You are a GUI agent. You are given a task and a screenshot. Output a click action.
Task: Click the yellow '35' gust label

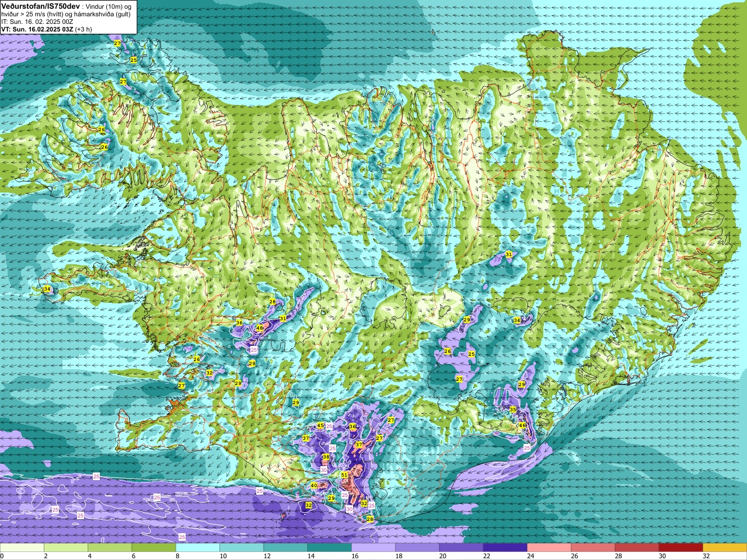click(x=513, y=410)
